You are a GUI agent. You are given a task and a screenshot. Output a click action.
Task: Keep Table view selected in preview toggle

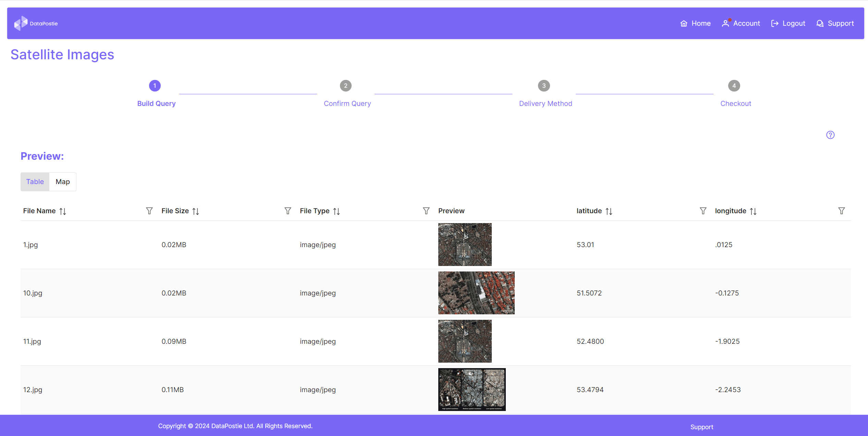tap(35, 182)
